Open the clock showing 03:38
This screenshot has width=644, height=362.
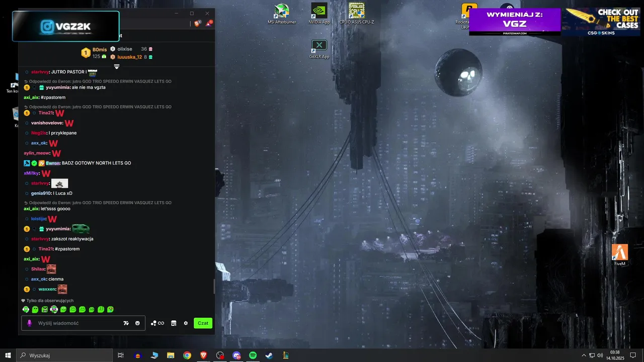click(x=615, y=355)
